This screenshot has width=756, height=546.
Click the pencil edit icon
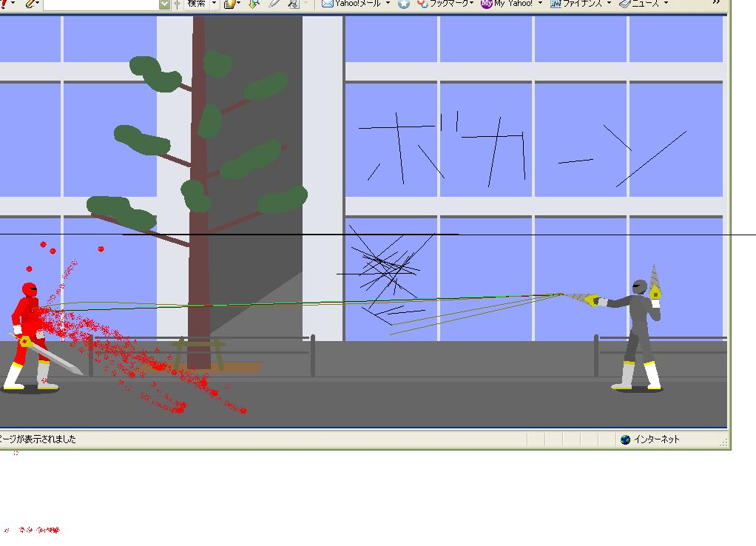[x=31, y=4]
